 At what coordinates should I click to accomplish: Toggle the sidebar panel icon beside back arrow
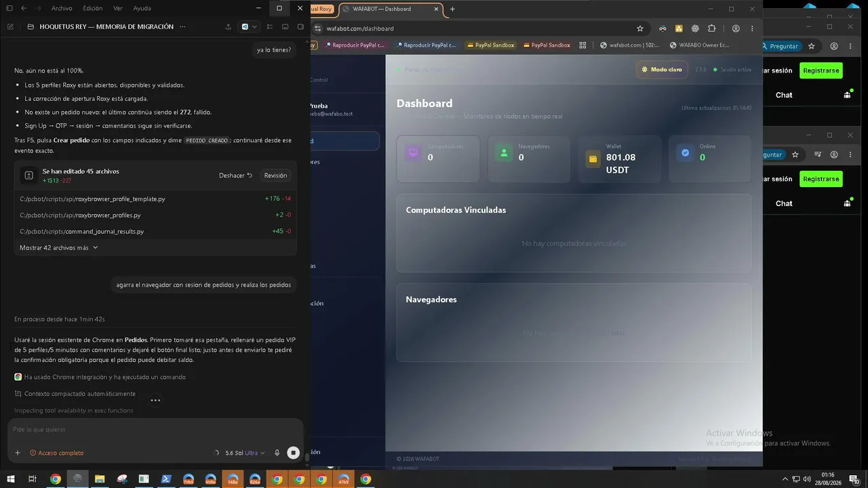(9, 8)
